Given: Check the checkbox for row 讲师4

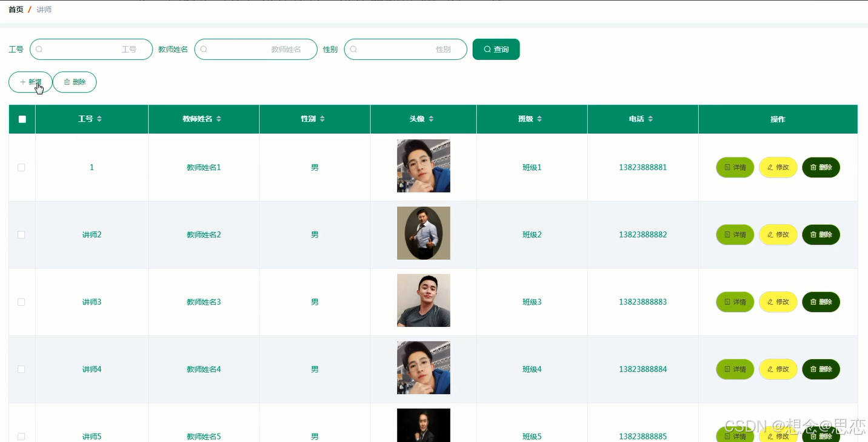Looking at the screenshot, I should pyautogui.click(x=21, y=369).
